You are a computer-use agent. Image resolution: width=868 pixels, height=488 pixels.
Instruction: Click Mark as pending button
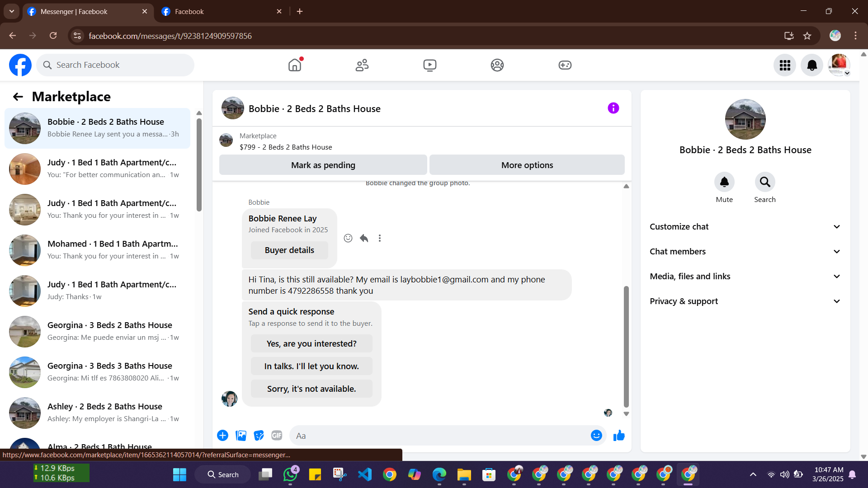323,165
